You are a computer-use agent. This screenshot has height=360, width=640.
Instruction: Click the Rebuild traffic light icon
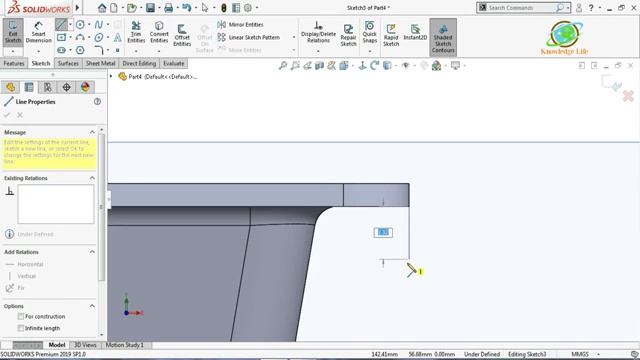(x=224, y=7)
